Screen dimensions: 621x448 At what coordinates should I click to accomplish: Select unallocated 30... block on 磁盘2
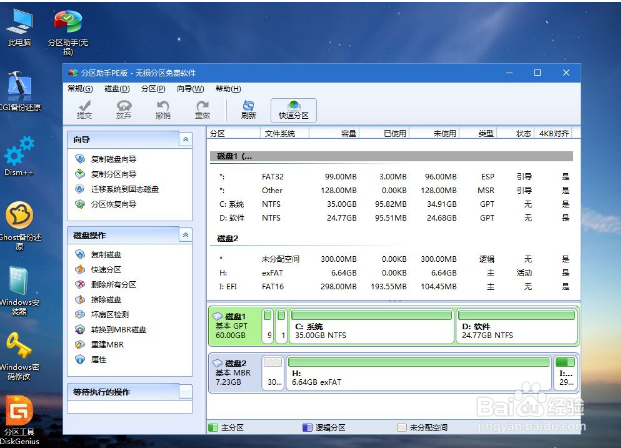273,373
